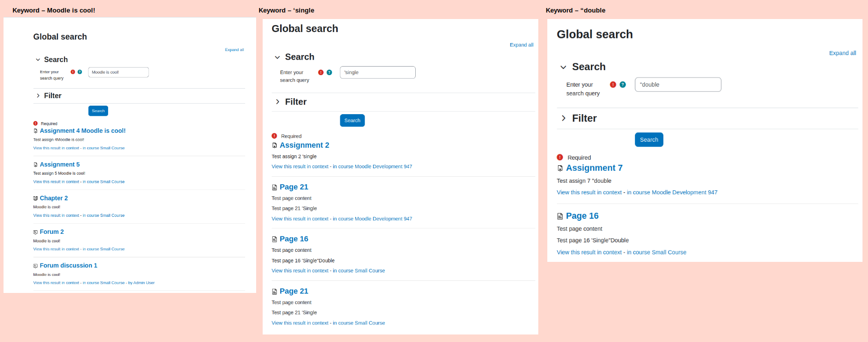Click 'in course Moodle Development 947' under Assignment 7
868x342 pixels.
pos(672,192)
